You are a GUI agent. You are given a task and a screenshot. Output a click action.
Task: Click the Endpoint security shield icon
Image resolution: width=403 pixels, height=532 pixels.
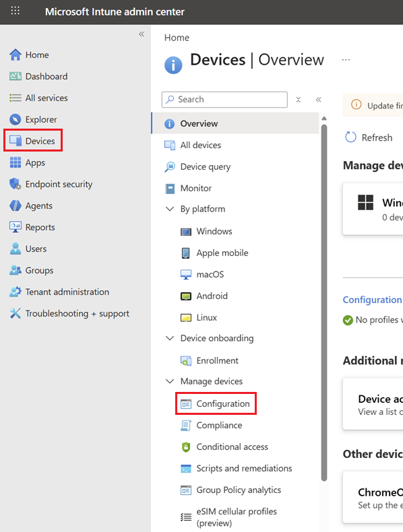(15, 184)
